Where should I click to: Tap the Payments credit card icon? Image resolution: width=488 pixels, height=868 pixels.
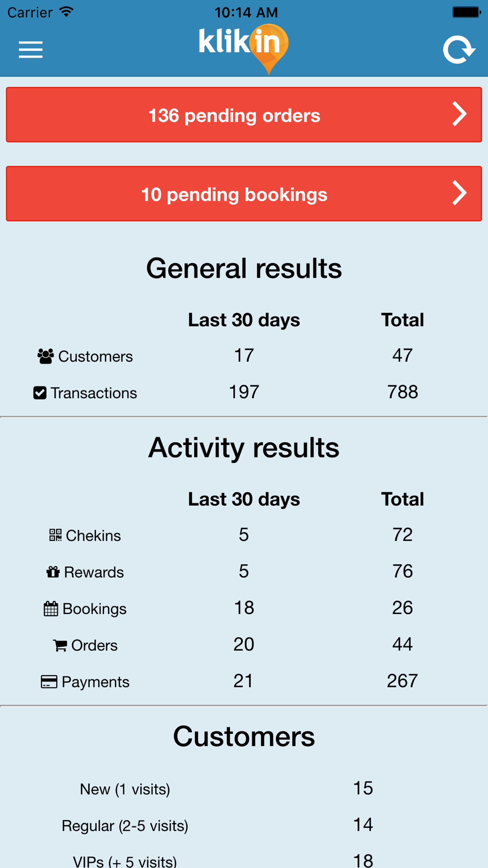tap(49, 682)
